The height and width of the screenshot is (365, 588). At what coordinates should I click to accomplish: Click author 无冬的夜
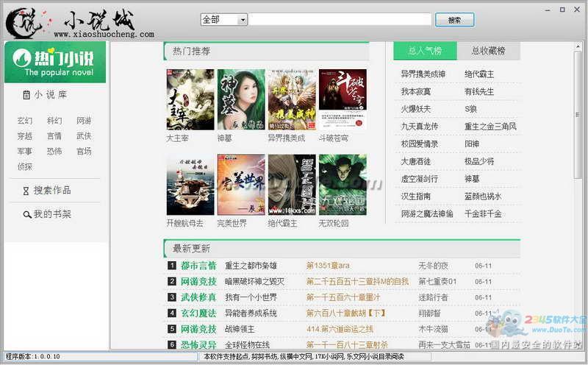pos(433,266)
